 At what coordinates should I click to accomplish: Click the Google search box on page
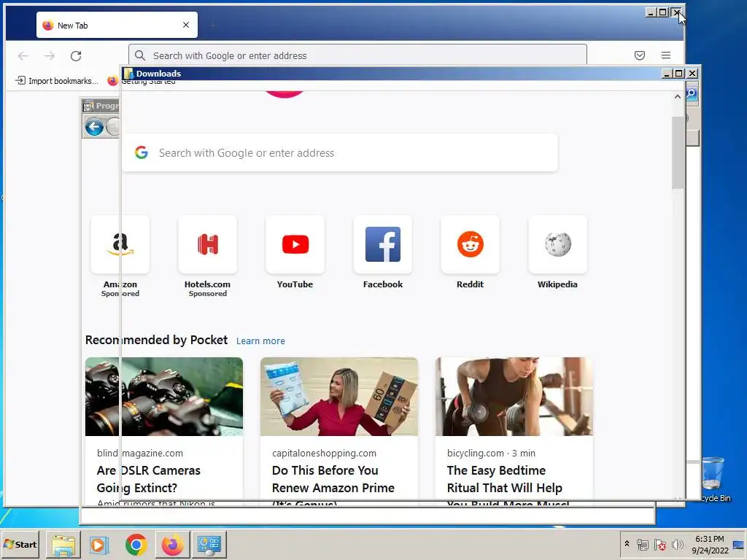pos(340,153)
